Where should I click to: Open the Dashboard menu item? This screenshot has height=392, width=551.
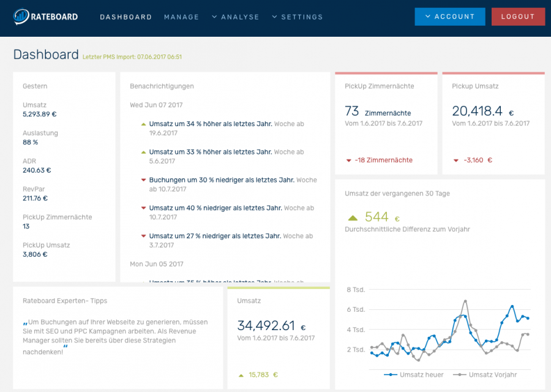[126, 17]
